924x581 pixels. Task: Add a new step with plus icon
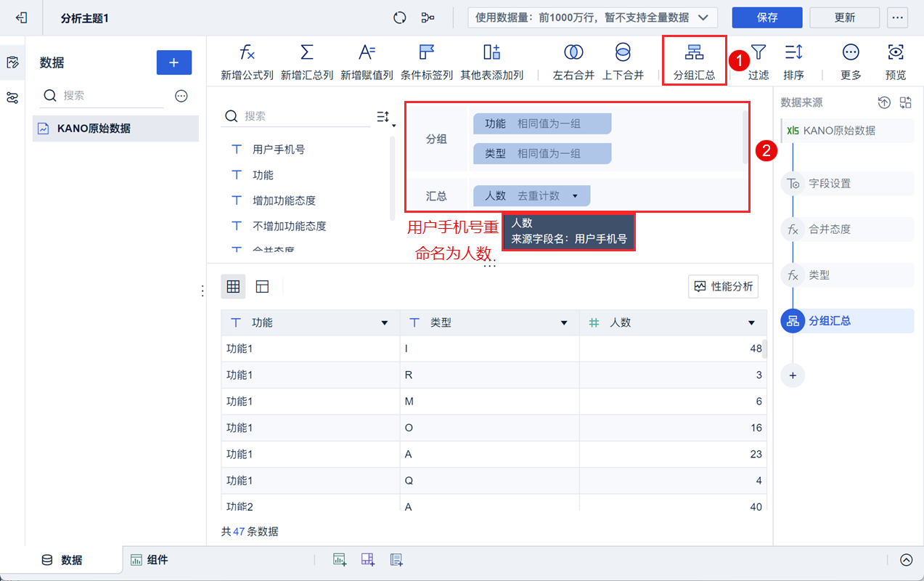793,375
